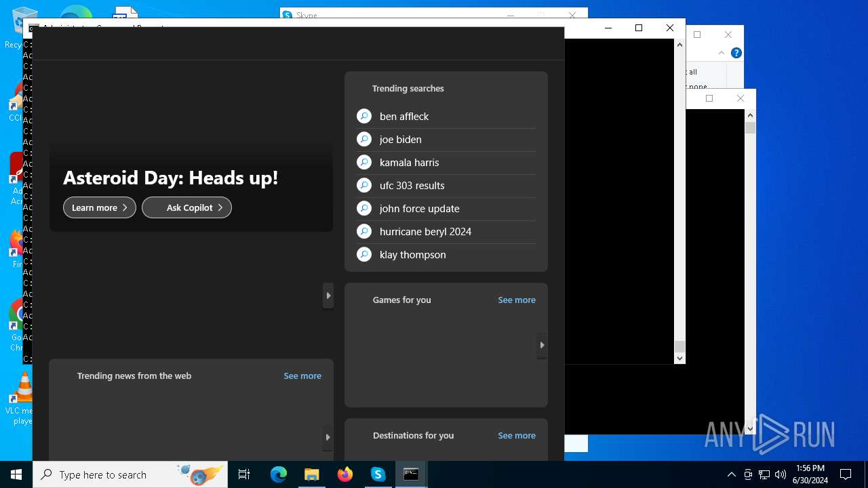Advance the Trending news carousel arrow
The width and height of the screenshot is (868, 488).
point(328,437)
